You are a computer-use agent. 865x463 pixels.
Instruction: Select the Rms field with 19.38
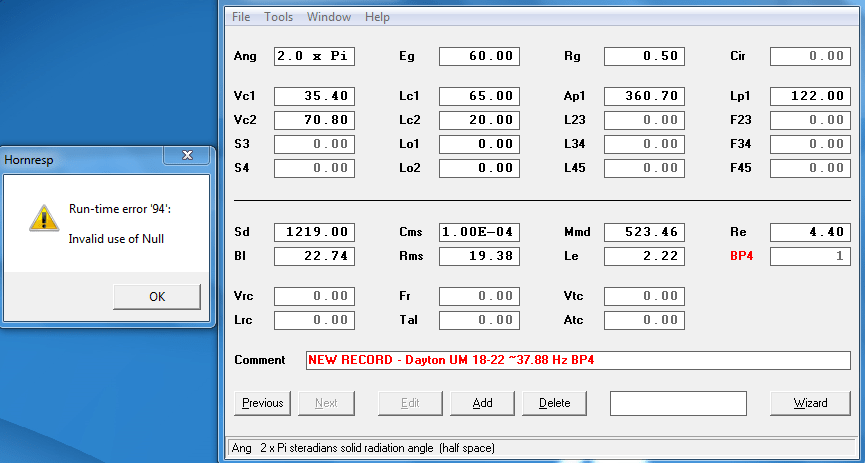[x=479, y=257]
